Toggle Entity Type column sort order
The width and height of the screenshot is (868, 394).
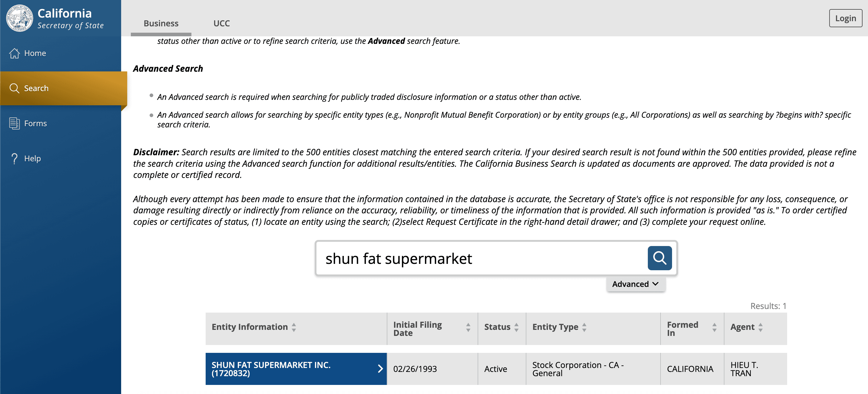pyautogui.click(x=584, y=327)
